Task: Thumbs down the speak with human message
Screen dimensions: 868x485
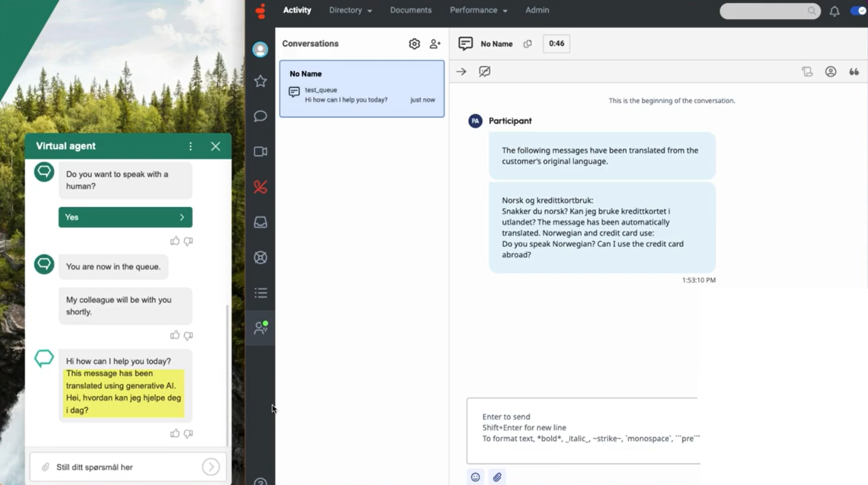Action: (188, 241)
